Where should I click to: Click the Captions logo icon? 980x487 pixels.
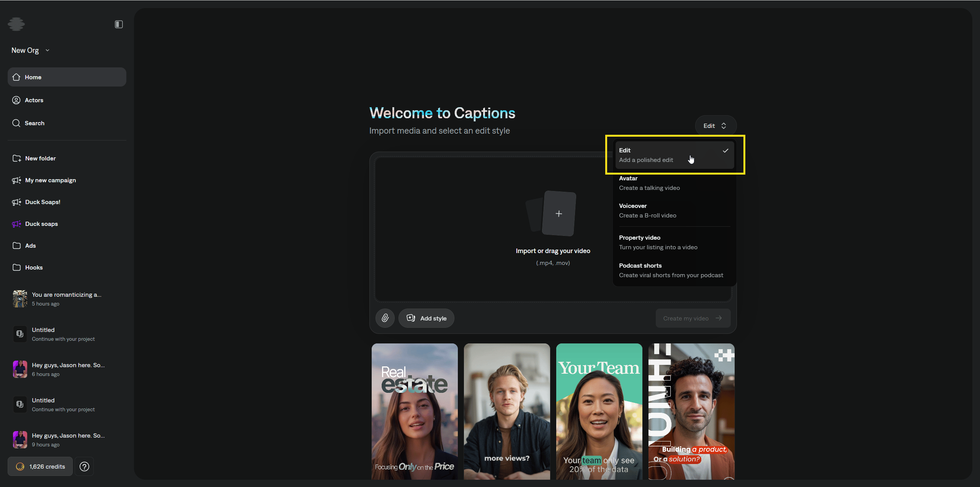coord(16,24)
